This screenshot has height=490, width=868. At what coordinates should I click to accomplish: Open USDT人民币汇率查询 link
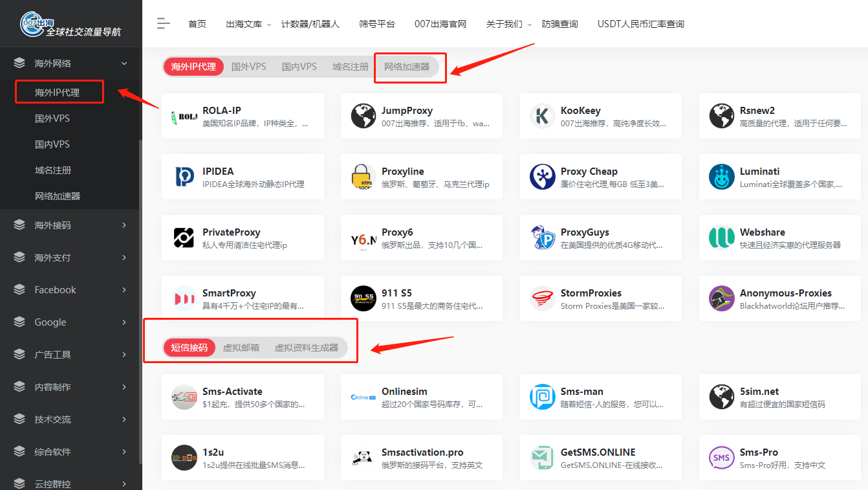click(641, 24)
